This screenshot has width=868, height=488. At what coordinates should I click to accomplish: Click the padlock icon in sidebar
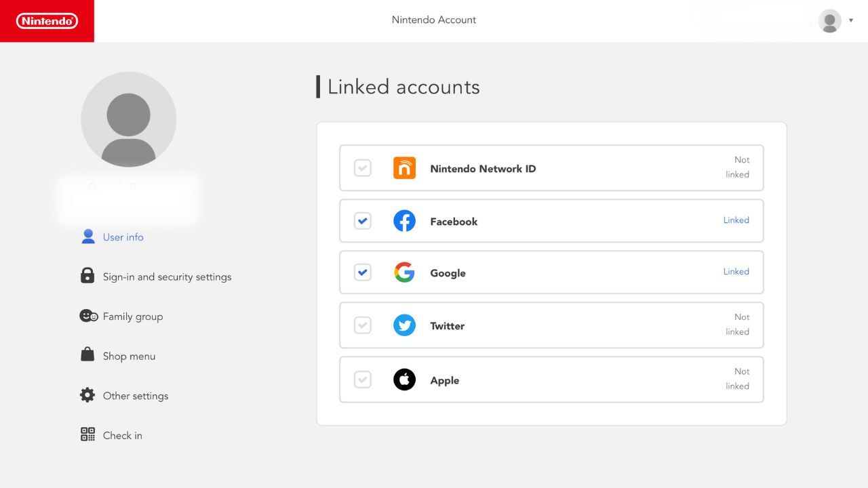[87, 276]
